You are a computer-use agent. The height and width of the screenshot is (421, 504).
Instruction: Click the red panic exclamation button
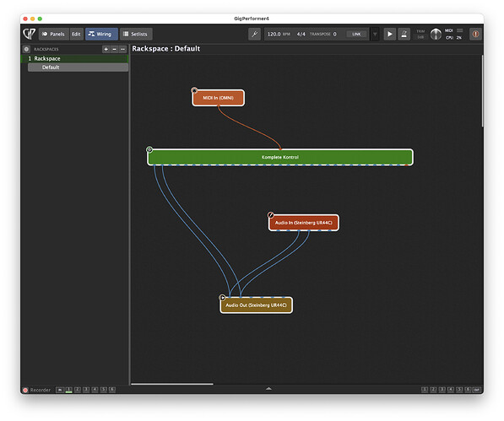[x=475, y=34]
